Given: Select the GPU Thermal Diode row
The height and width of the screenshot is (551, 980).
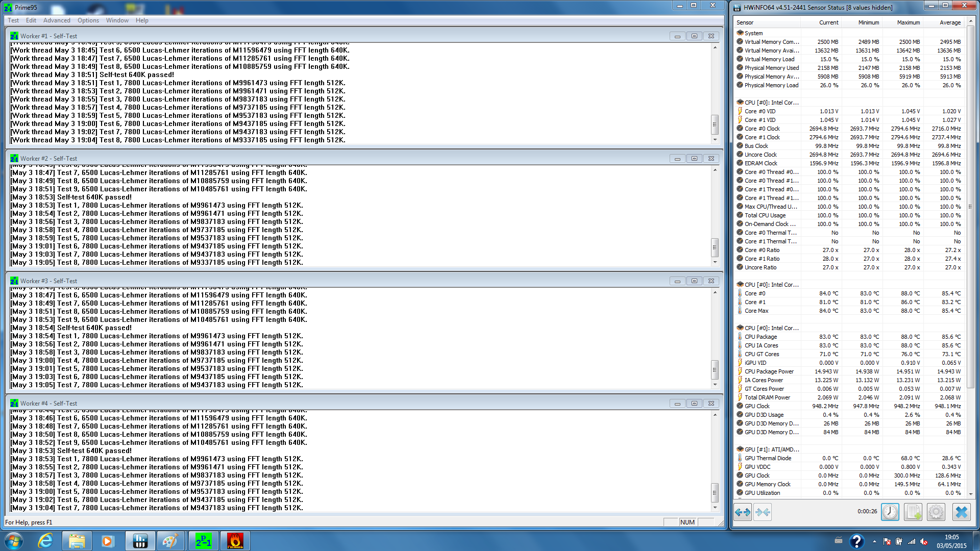Looking at the screenshot, I should (849, 458).
